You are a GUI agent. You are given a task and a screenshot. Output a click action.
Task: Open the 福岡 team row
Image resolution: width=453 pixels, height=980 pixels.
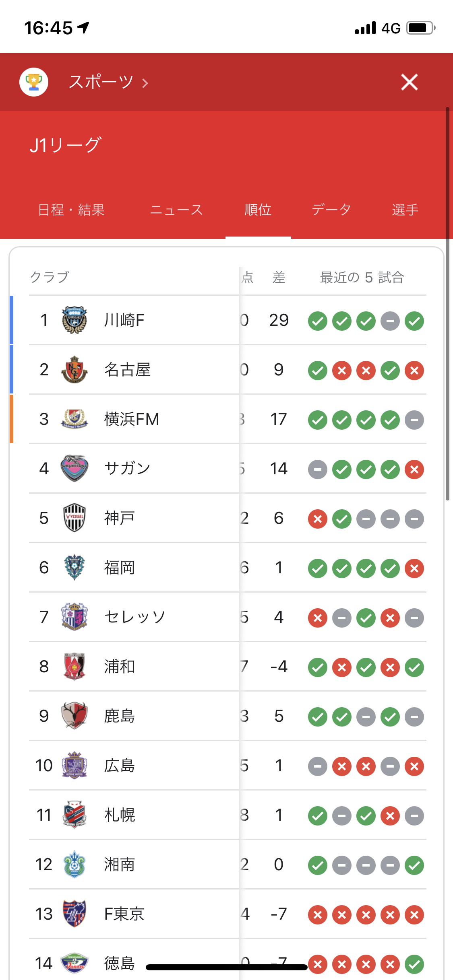tap(120, 568)
